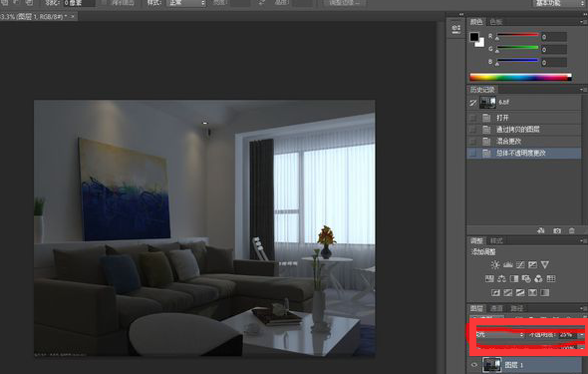
Task: Click the white background color swatch
Action: [x=480, y=43]
